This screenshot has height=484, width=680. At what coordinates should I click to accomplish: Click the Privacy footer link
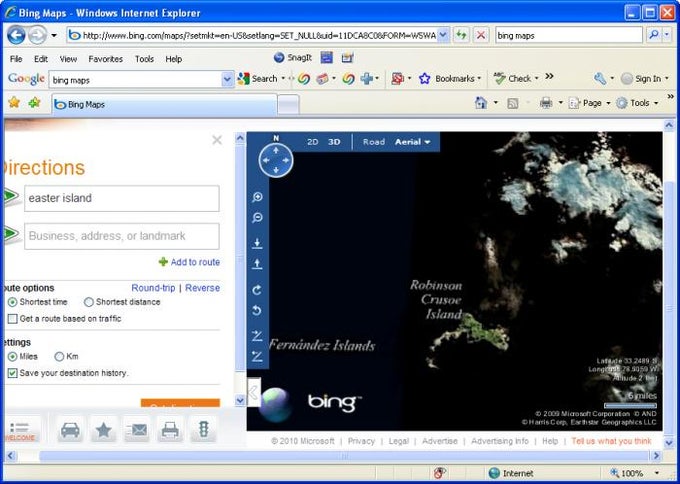tap(361, 441)
